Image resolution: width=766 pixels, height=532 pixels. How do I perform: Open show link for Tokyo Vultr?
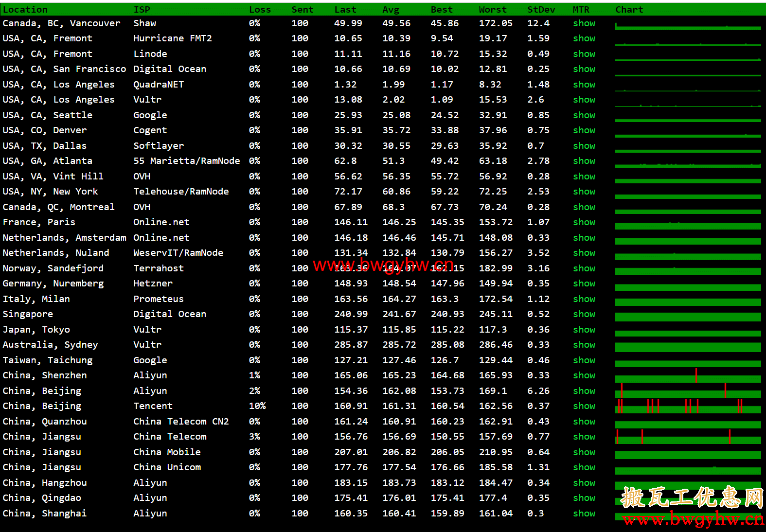(584, 330)
